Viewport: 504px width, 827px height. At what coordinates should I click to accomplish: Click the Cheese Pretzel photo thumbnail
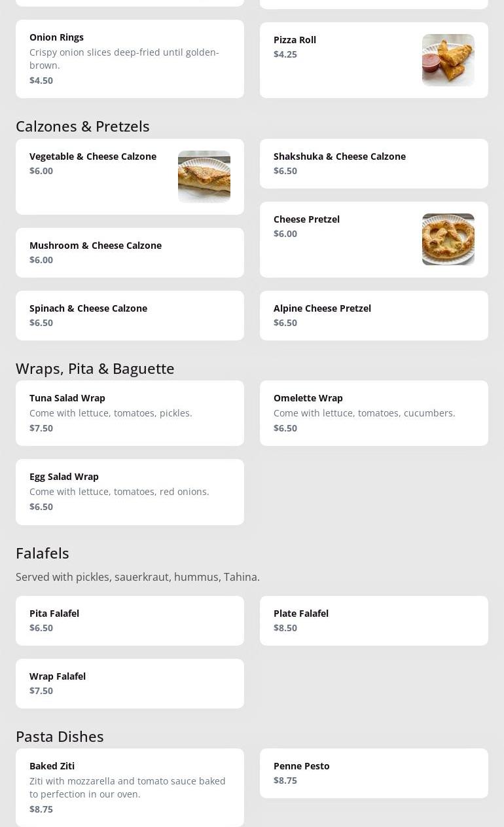tap(448, 239)
